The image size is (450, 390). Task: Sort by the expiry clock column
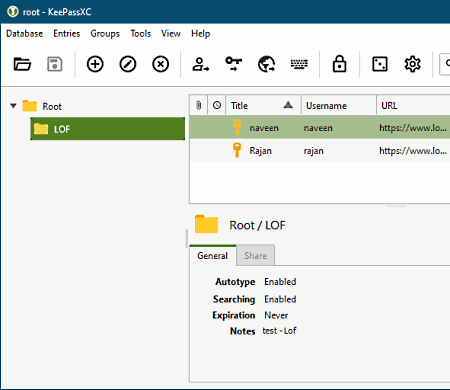pos(217,106)
